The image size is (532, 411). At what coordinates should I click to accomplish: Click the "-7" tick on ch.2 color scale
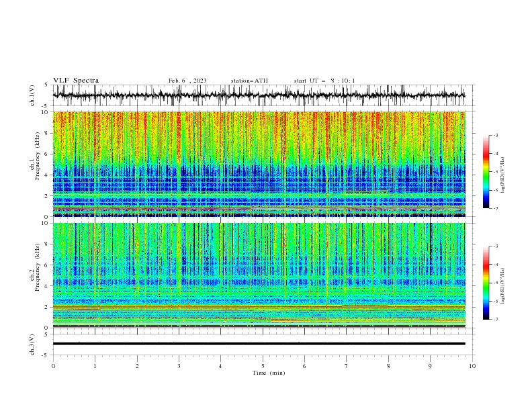pyautogui.click(x=495, y=320)
